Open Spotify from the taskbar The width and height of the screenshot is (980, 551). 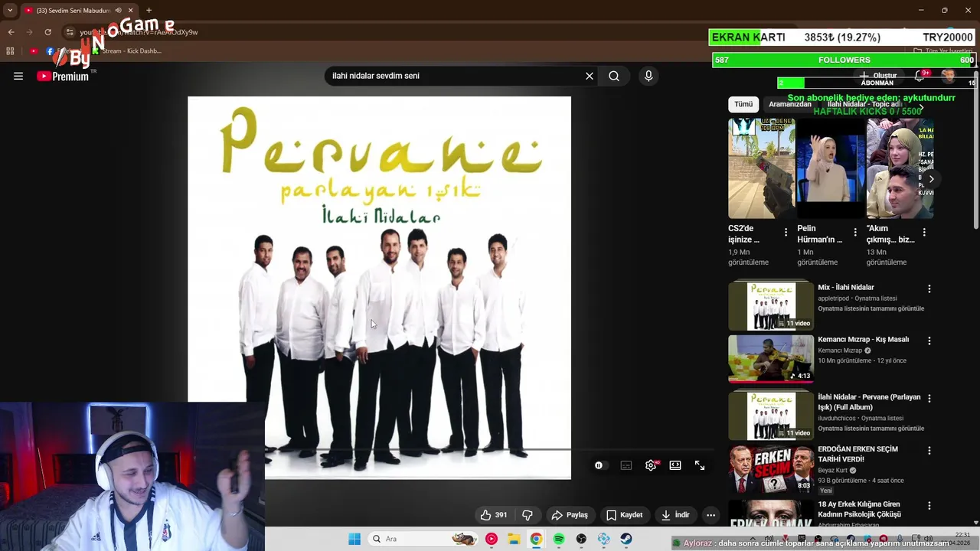point(559,539)
